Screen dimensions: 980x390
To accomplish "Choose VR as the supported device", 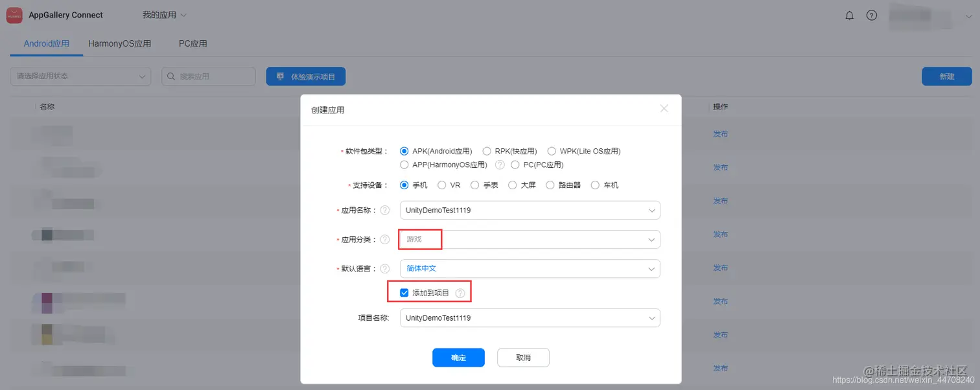I will (441, 185).
